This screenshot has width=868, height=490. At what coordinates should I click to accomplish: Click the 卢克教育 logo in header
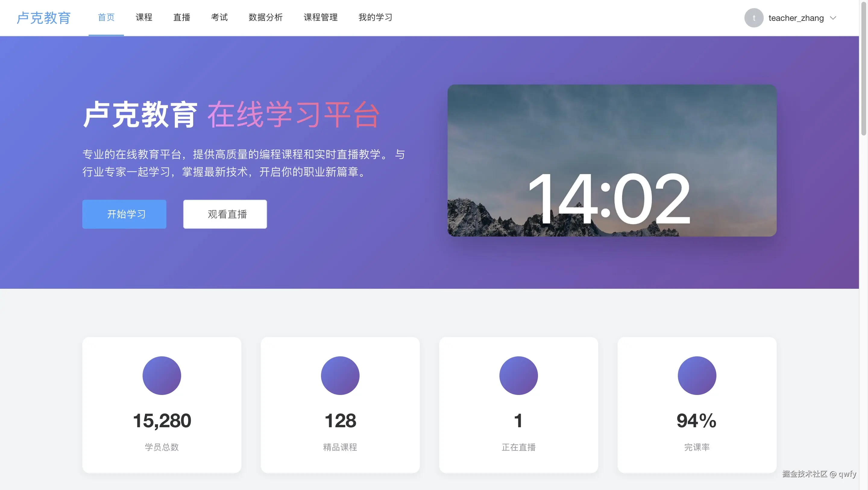coord(44,18)
